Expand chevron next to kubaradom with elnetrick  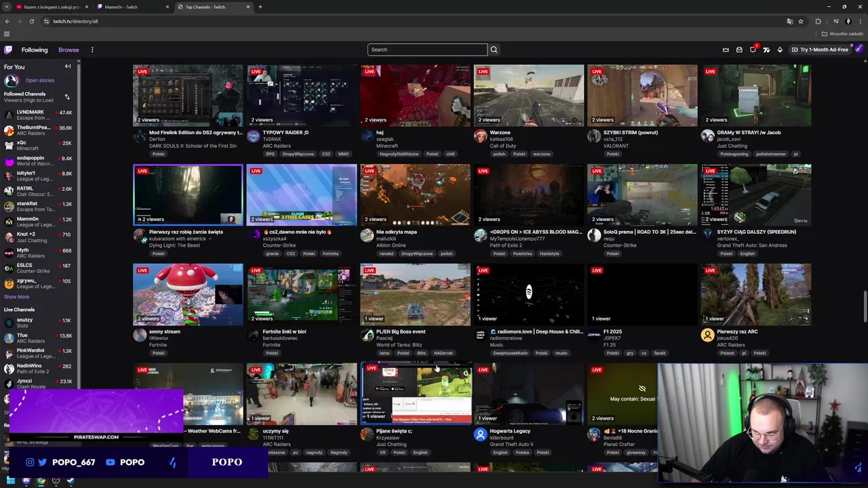210,239
